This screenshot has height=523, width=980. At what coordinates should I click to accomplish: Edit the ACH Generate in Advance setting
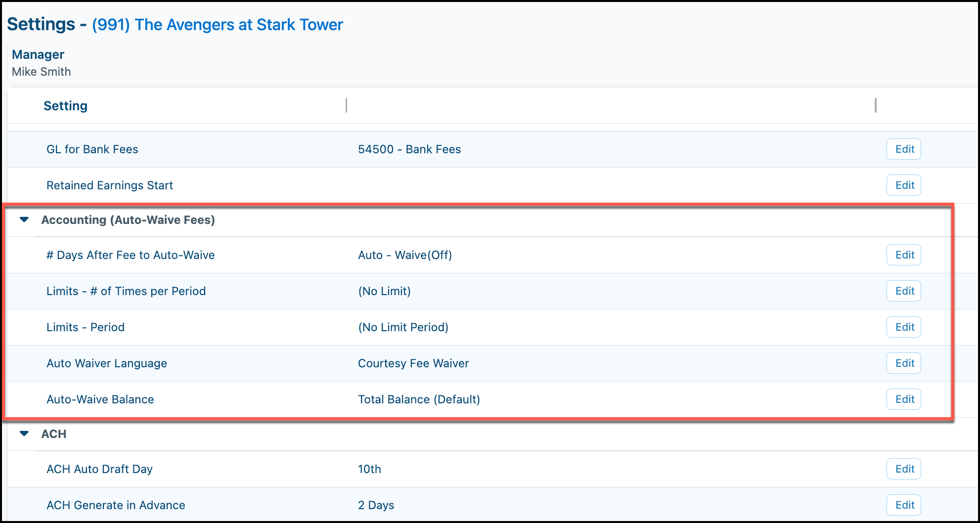pyautogui.click(x=904, y=505)
